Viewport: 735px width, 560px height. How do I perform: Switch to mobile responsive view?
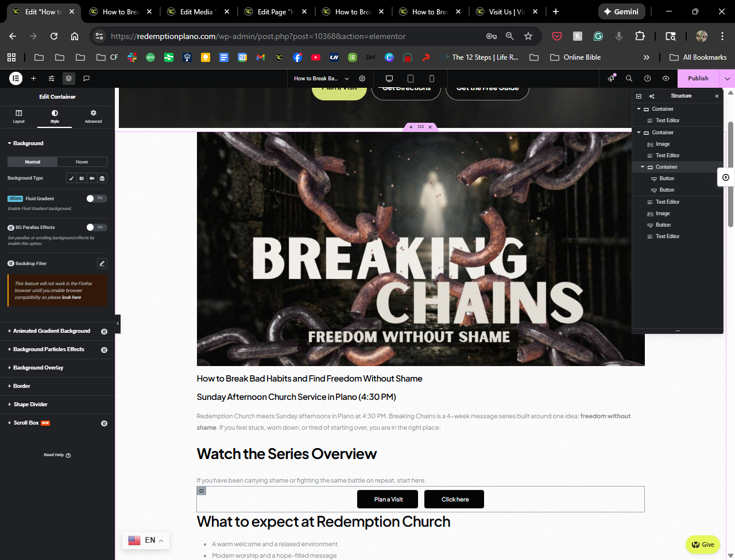432,79
